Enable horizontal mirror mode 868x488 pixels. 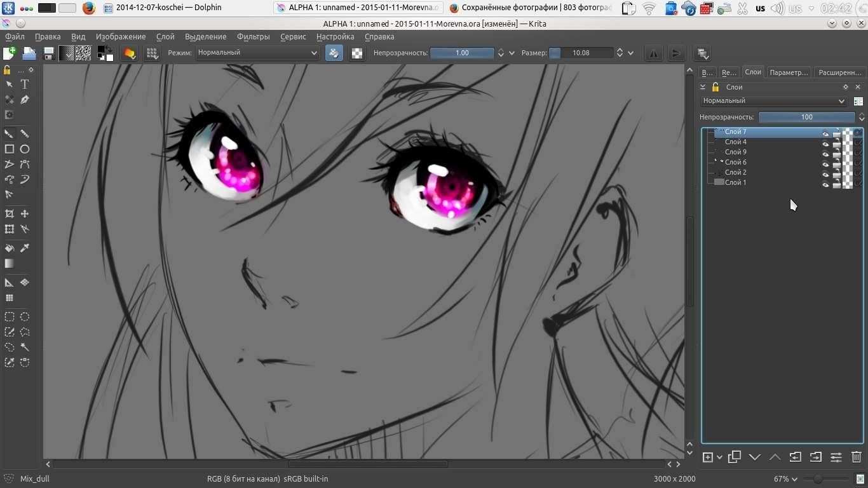[653, 53]
